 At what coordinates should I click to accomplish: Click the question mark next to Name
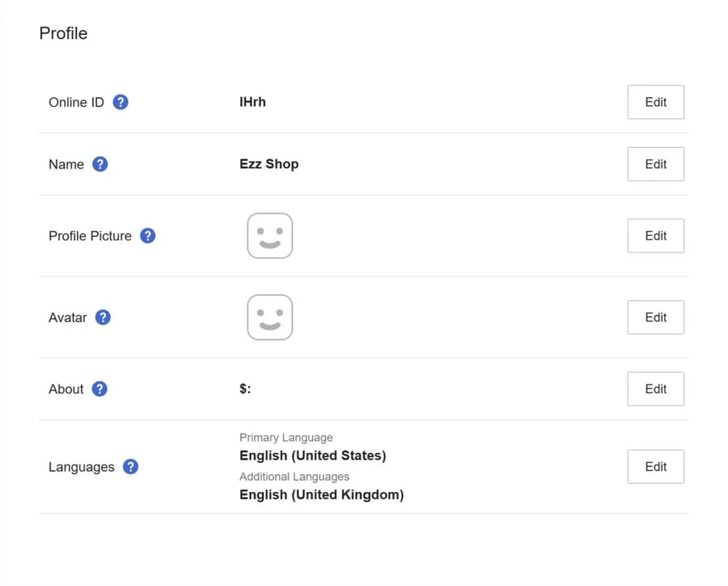coord(99,164)
